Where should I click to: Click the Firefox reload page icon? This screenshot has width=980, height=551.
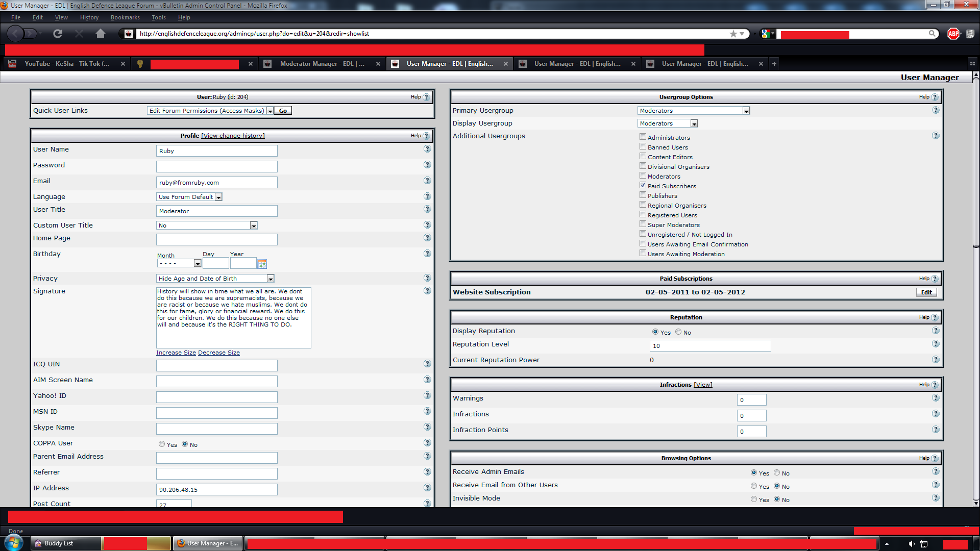[x=58, y=34]
